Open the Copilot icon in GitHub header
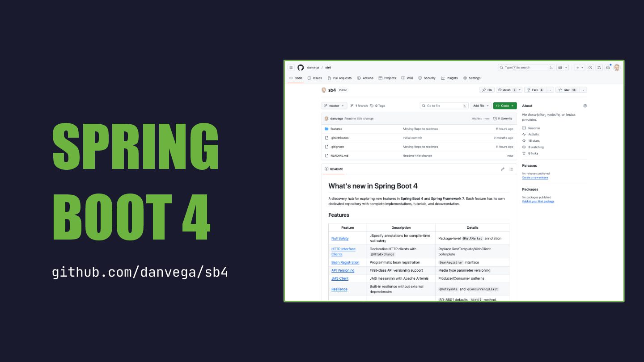Viewport: 644px width, 362px height. [x=560, y=67]
